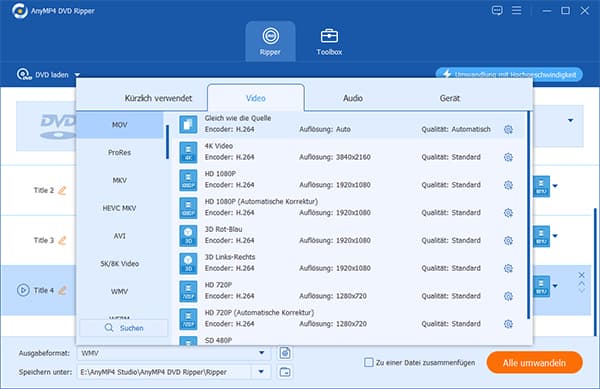Rename Title 2 with pencil icon

coord(62,190)
